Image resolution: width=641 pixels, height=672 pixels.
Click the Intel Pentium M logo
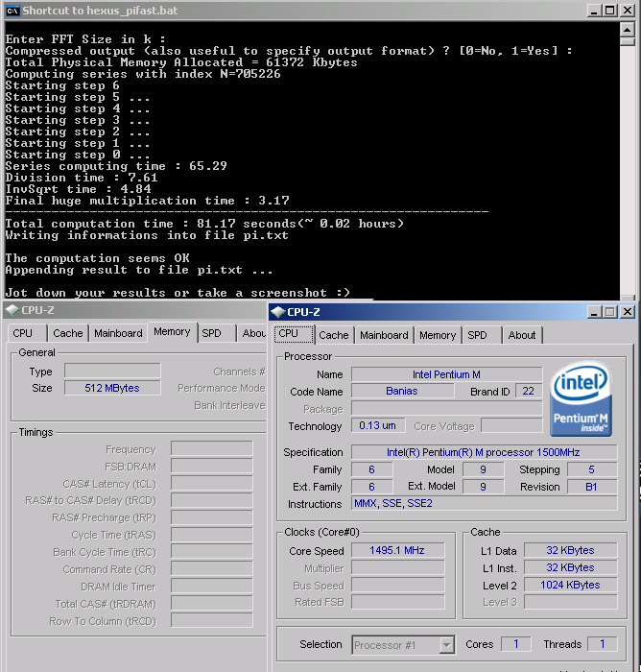click(x=581, y=399)
